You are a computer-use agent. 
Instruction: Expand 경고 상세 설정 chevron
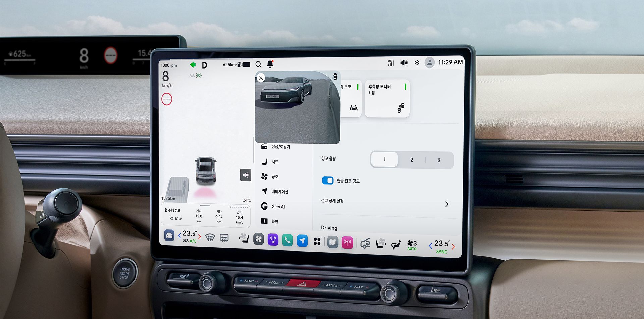447,204
